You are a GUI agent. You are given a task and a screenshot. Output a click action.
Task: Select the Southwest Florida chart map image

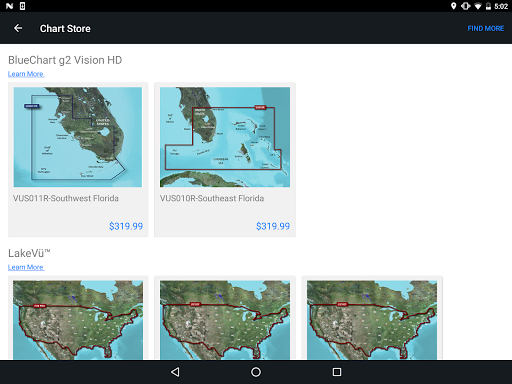pos(78,137)
